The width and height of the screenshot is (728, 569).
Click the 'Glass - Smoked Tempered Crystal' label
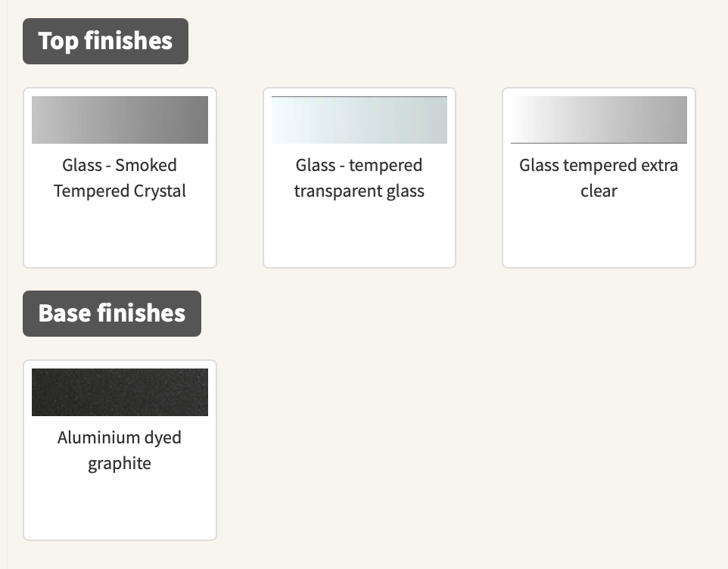(x=120, y=178)
